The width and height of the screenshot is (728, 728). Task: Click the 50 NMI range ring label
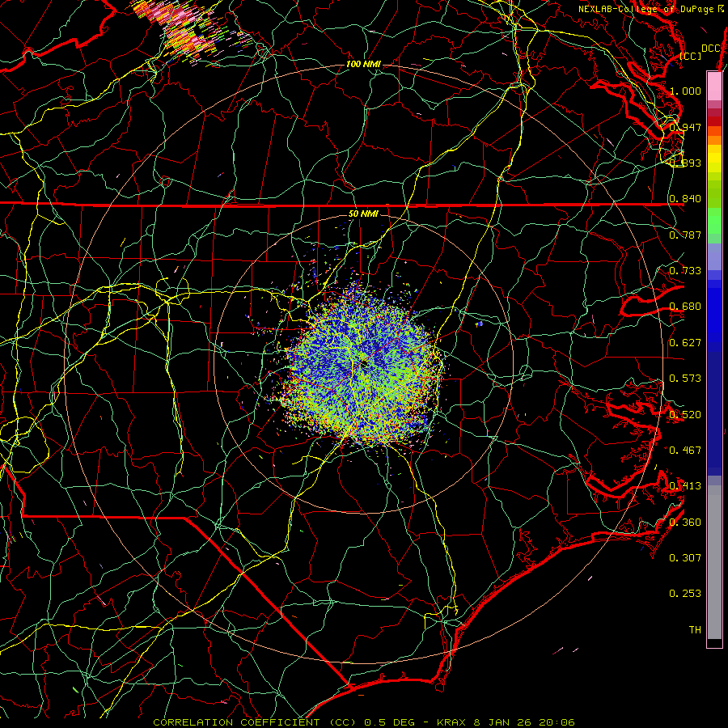pos(363,214)
